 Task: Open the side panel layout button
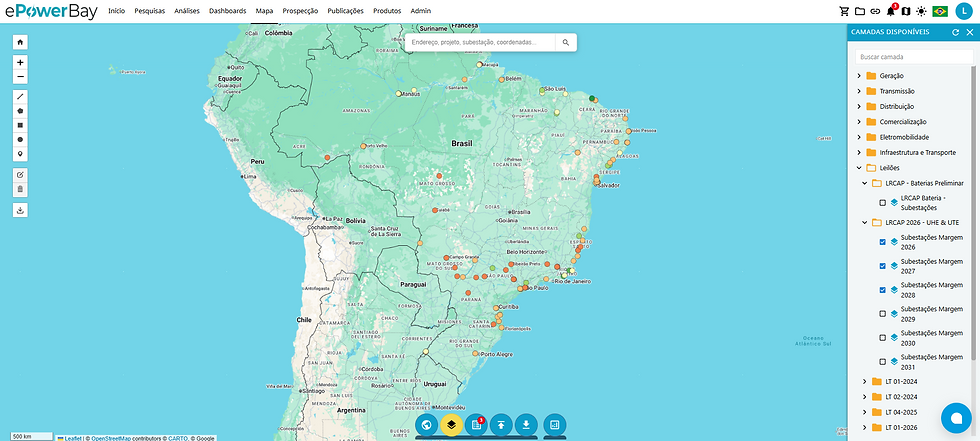coord(554,425)
